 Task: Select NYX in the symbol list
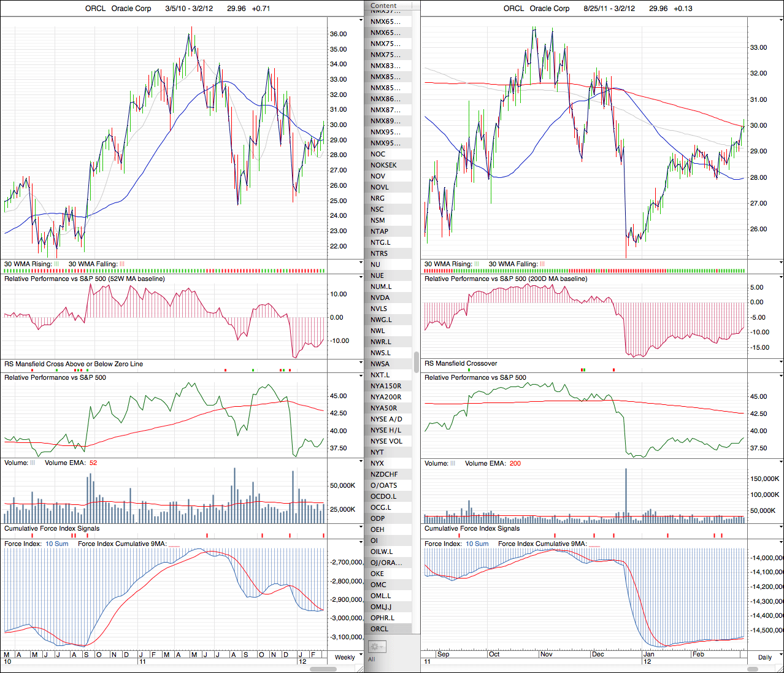coord(389,463)
